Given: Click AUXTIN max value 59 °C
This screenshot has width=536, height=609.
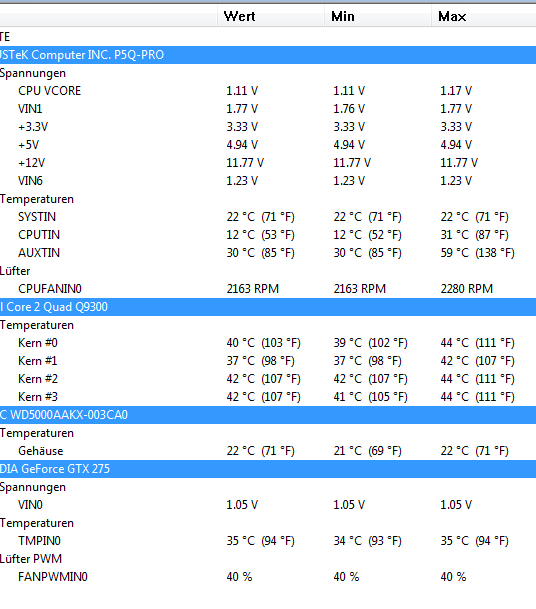Looking at the screenshot, I should [477, 253].
